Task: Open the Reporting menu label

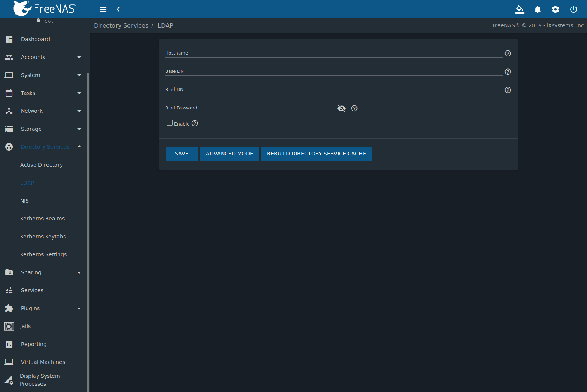Action: pos(34,344)
